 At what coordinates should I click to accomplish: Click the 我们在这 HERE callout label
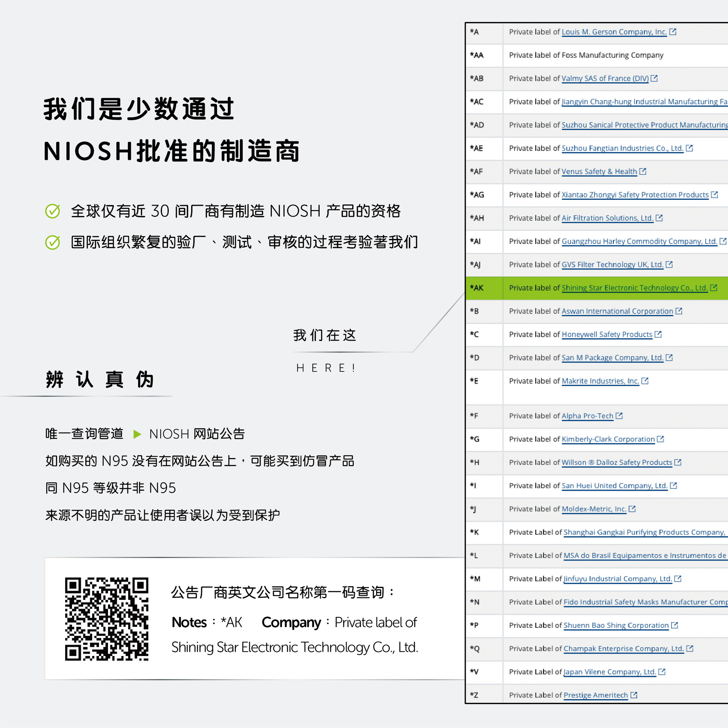(x=325, y=336)
